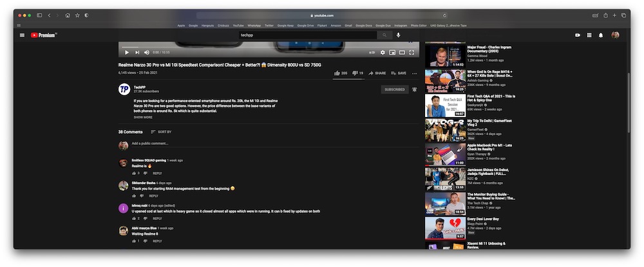Share the video
Screen dimensions: 644x267
(377, 73)
